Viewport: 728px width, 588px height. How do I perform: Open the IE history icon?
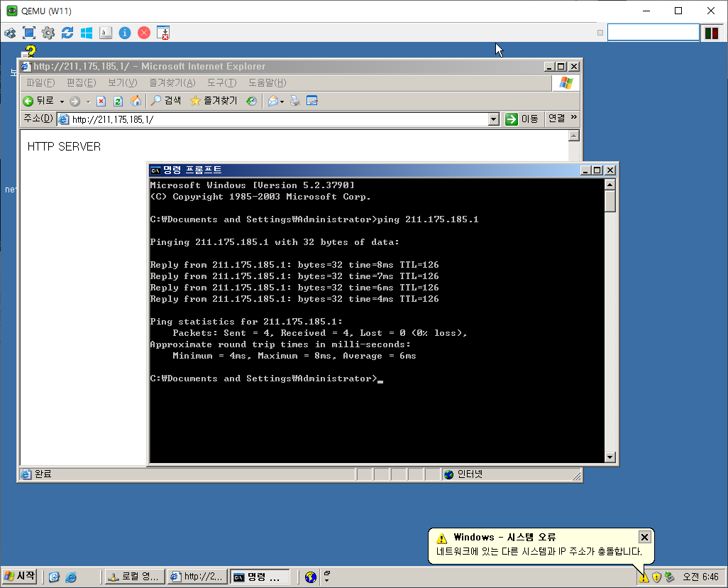point(251,101)
